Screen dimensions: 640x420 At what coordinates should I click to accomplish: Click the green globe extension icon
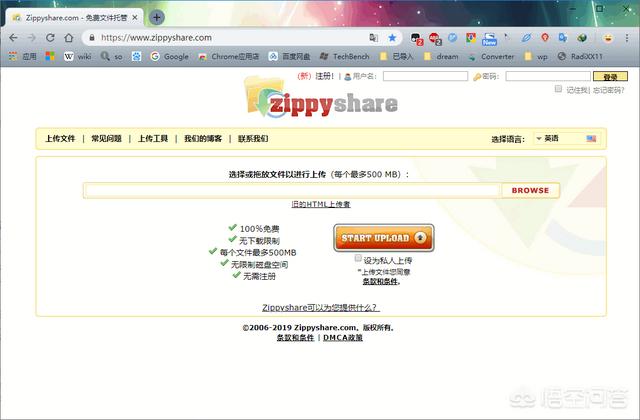(582, 38)
